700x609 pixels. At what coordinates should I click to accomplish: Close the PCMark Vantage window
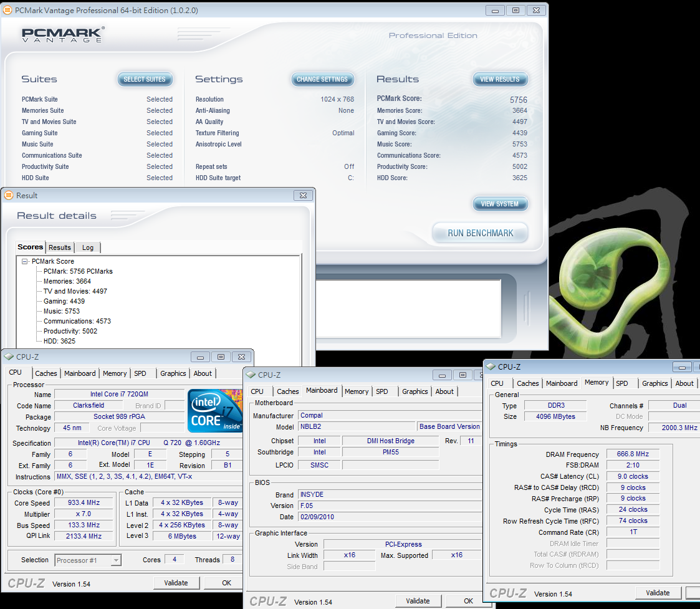[536, 10]
